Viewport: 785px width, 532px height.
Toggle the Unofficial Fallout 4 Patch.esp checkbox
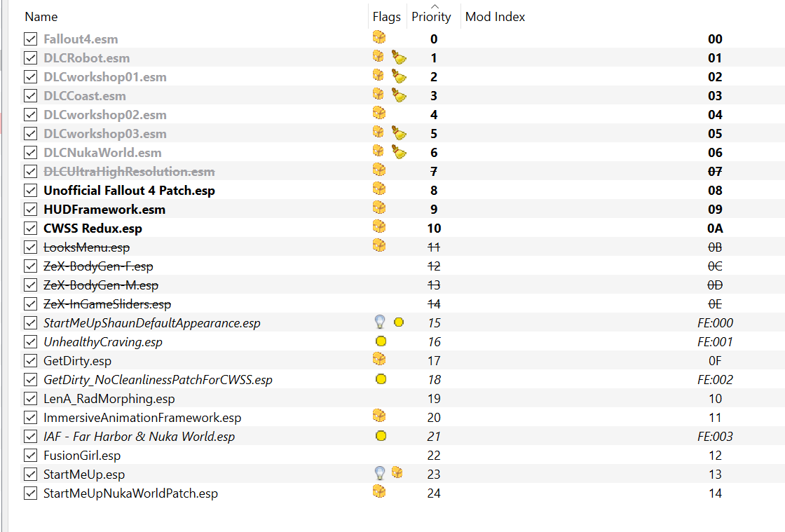pyautogui.click(x=31, y=190)
